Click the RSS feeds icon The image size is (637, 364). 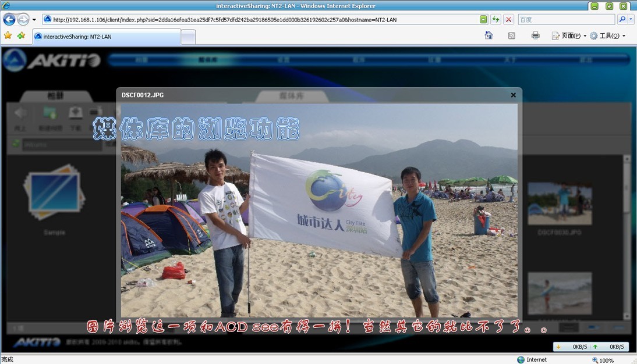(x=511, y=35)
